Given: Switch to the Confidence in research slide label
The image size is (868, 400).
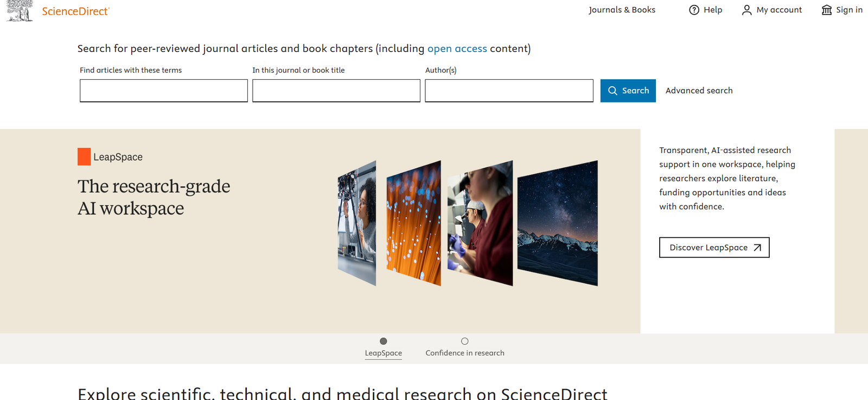Looking at the screenshot, I should point(464,353).
